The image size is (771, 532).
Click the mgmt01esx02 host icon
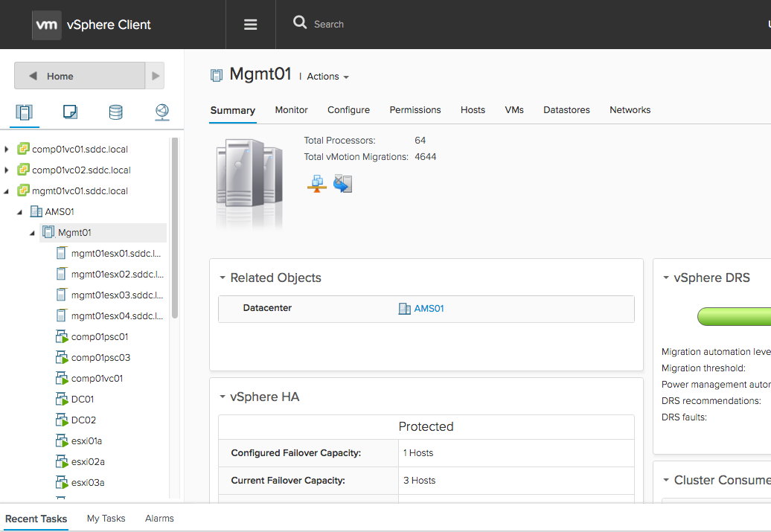(x=61, y=274)
